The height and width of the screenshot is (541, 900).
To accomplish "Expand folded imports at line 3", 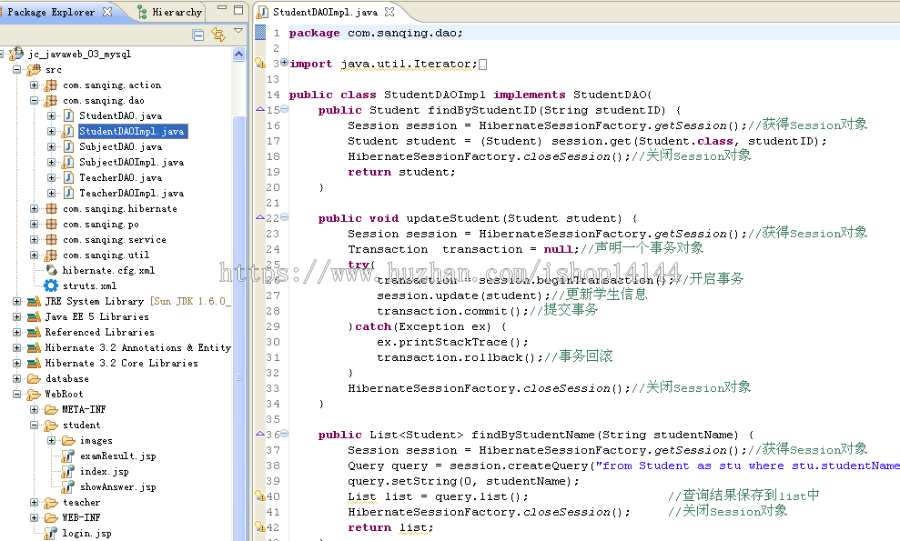I will 285,63.
